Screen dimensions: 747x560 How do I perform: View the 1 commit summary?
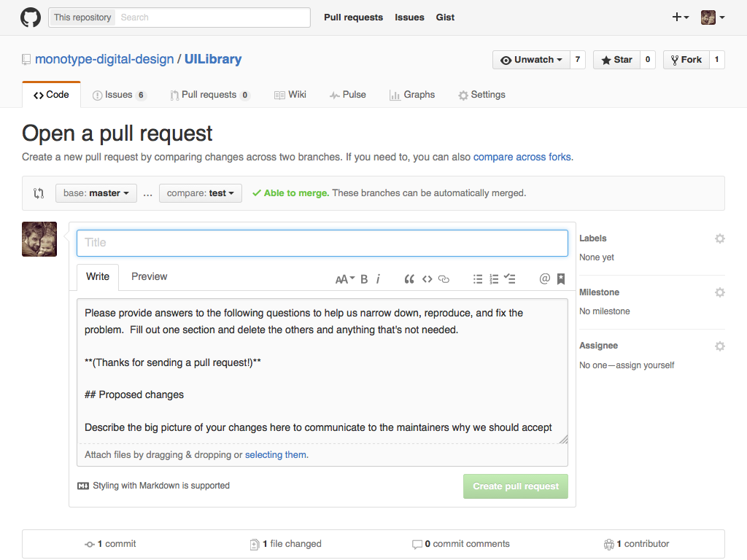(111, 544)
